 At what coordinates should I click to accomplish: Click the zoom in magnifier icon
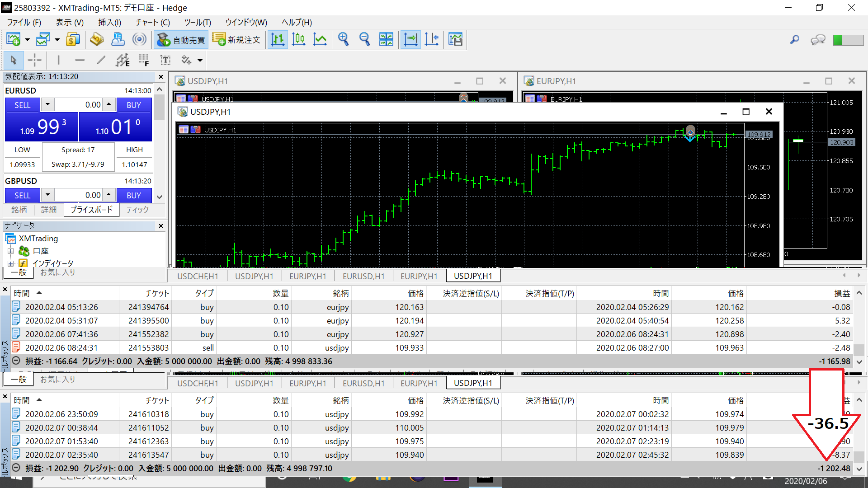click(x=343, y=40)
